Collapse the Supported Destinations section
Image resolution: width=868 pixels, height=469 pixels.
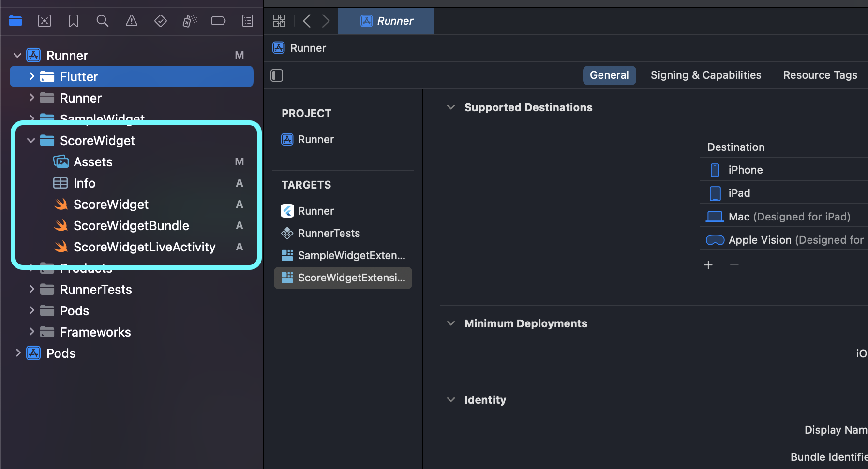[451, 107]
